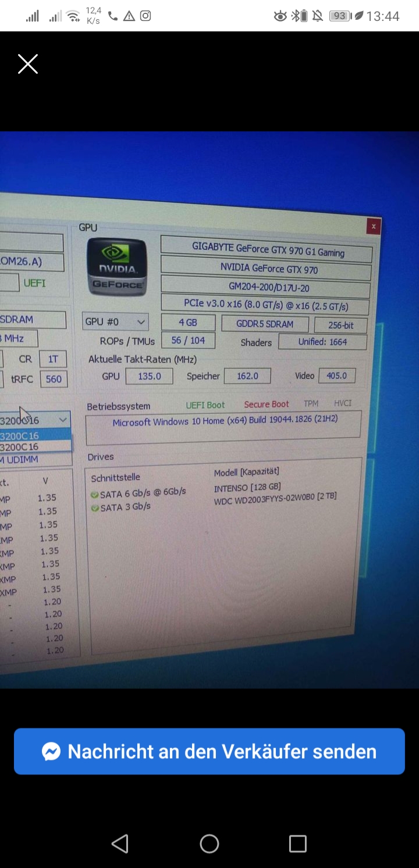
Task: Tap the warning triangle status icon
Action: pyautogui.click(x=129, y=16)
